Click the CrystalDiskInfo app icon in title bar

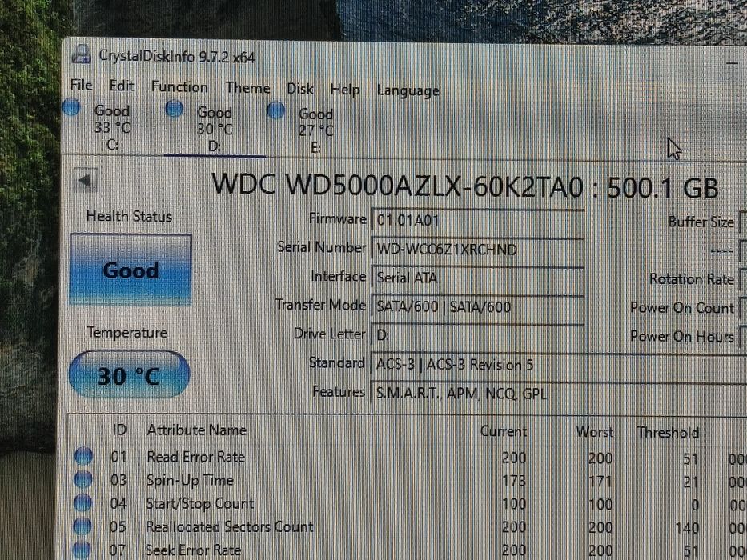82,54
